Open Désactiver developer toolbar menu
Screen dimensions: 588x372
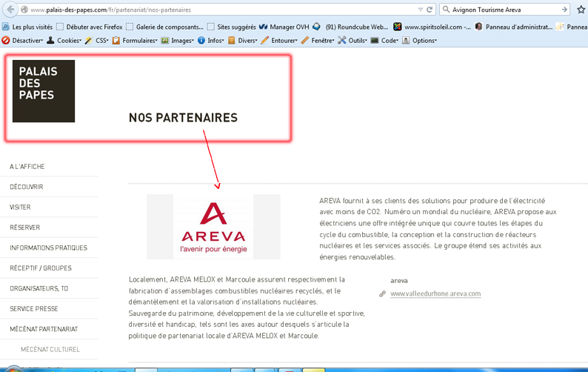(22, 41)
